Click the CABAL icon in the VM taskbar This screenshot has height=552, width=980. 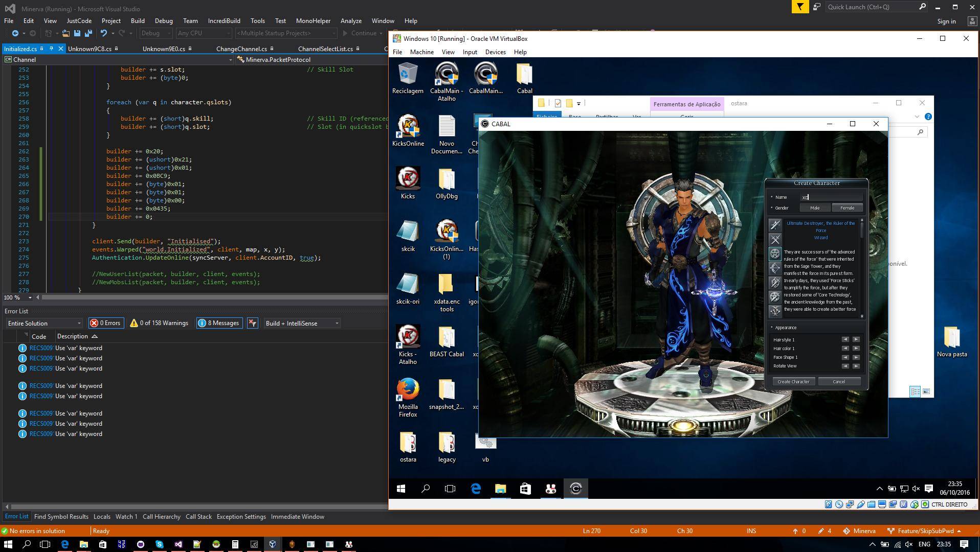pyautogui.click(x=575, y=489)
